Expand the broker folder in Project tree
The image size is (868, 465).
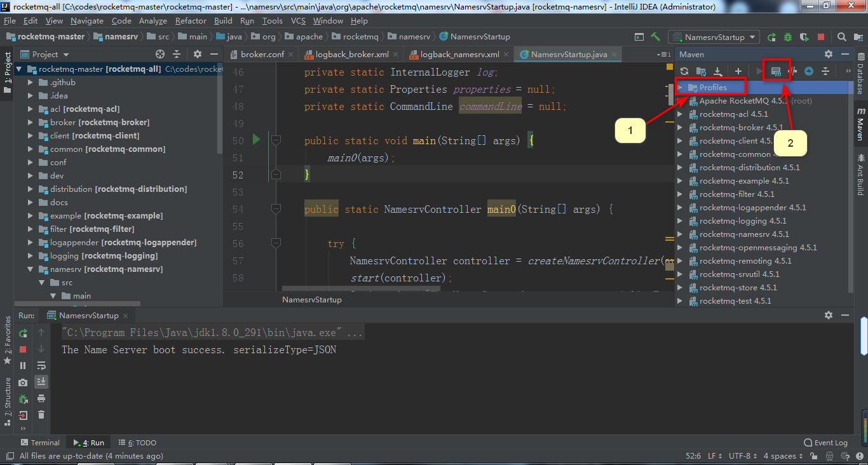[x=31, y=122]
